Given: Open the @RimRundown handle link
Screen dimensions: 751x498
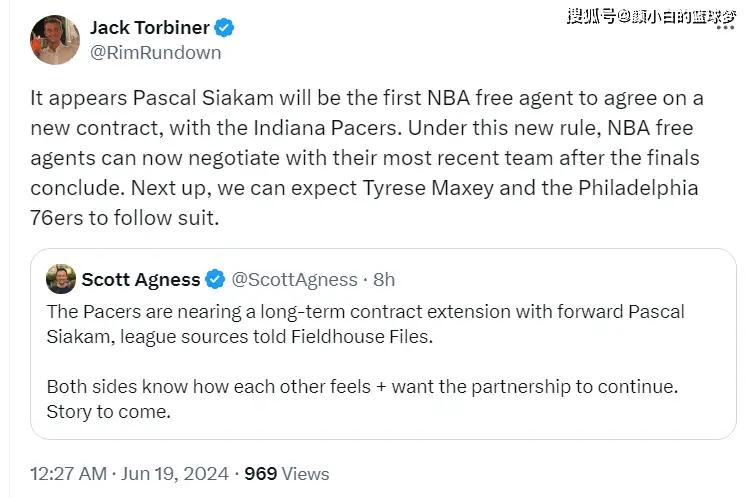Looking at the screenshot, I should pyautogui.click(x=156, y=52).
